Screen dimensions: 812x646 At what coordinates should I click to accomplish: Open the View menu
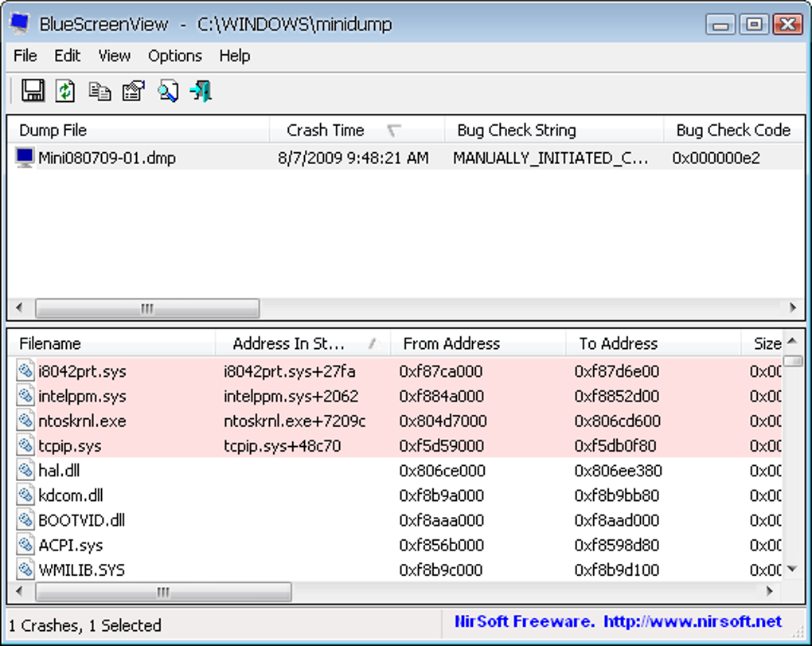pyautogui.click(x=115, y=56)
